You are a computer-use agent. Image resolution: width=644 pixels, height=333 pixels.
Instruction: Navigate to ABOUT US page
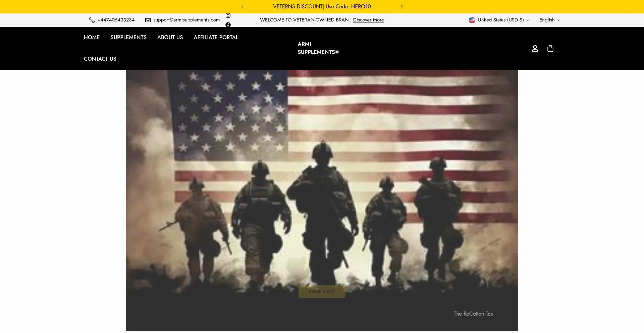click(x=170, y=38)
